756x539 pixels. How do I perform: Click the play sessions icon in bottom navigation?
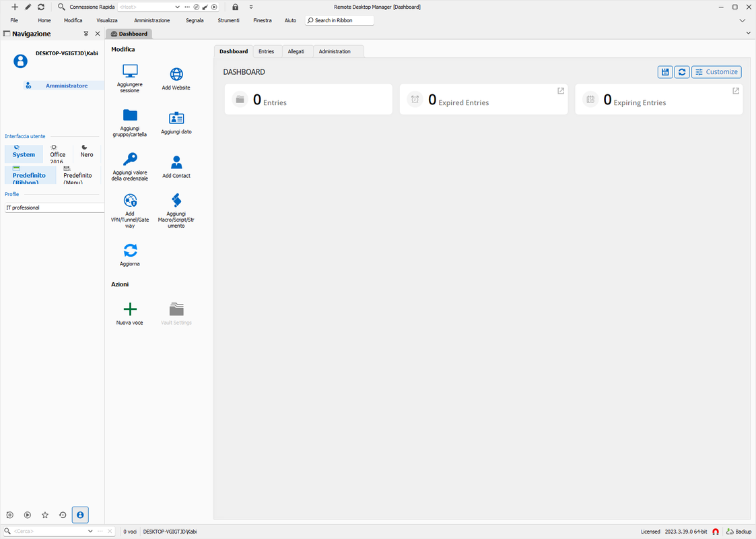pyautogui.click(x=28, y=515)
